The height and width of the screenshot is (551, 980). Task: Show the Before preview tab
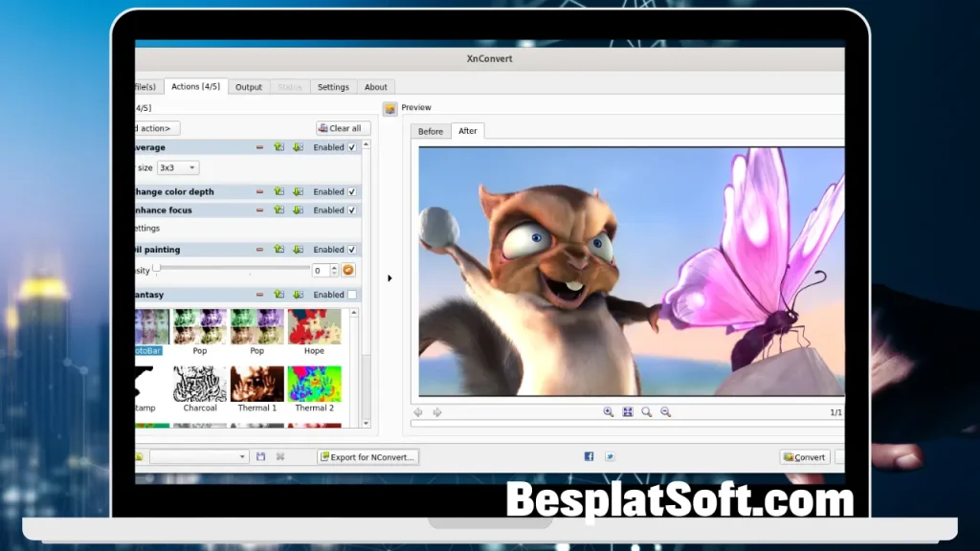pyautogui.click(x=430, y=131)
